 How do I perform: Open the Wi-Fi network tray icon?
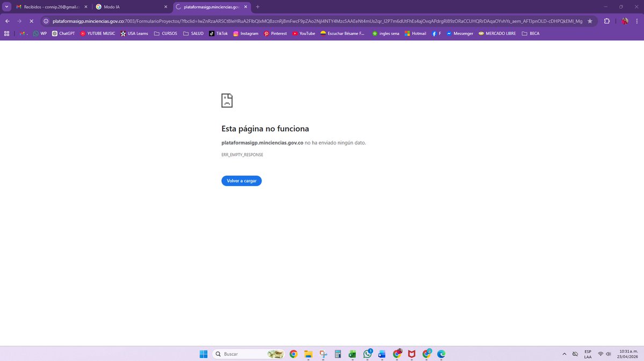click(x=600, y=354)
